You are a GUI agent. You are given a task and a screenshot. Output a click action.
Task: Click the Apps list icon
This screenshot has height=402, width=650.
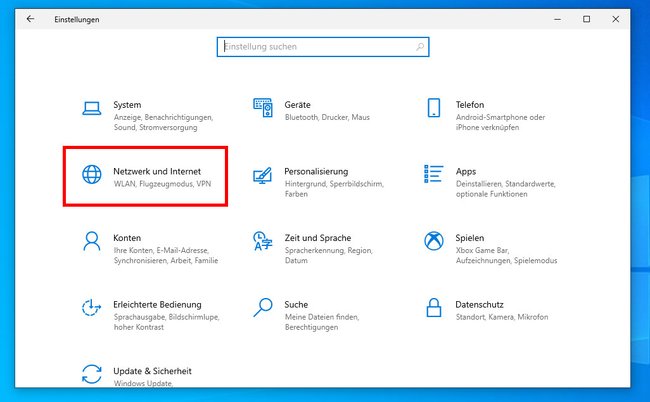[434, 174]
